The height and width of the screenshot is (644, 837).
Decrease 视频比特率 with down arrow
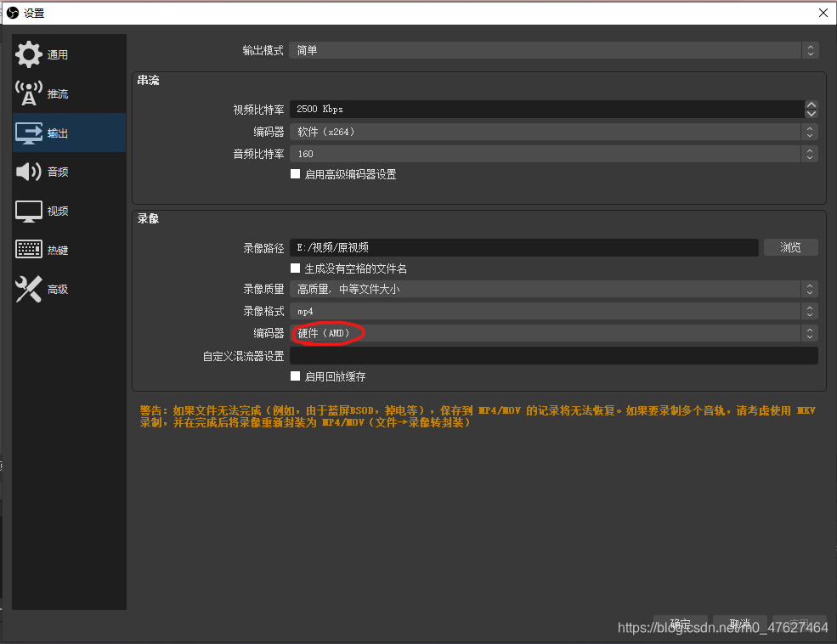point(812,114)
